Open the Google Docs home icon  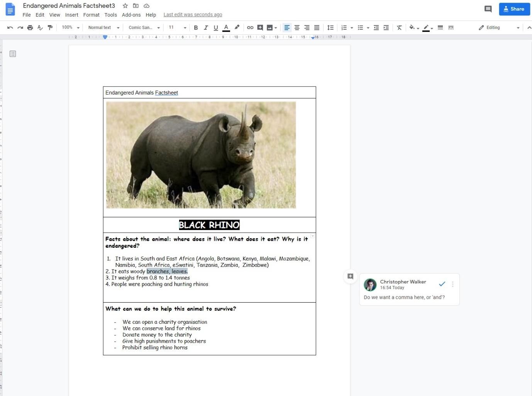10,10
